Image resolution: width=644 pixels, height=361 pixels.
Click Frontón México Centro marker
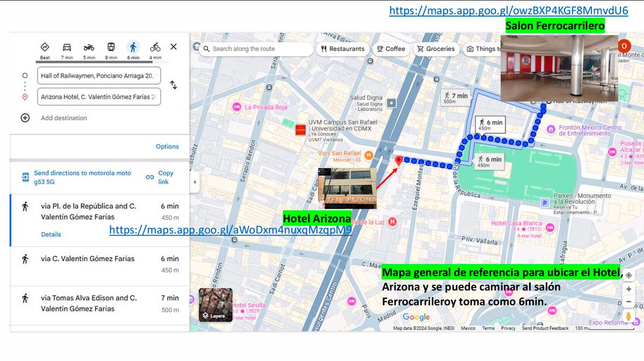click(551, 129)
